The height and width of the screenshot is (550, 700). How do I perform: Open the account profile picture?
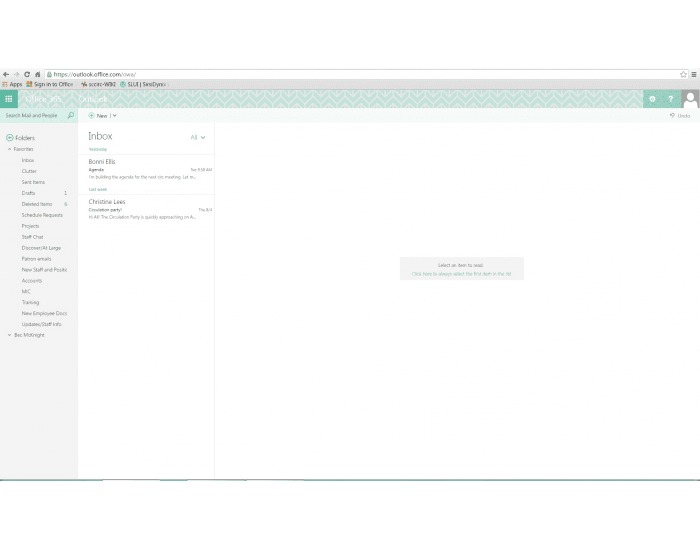click(690, 99)
